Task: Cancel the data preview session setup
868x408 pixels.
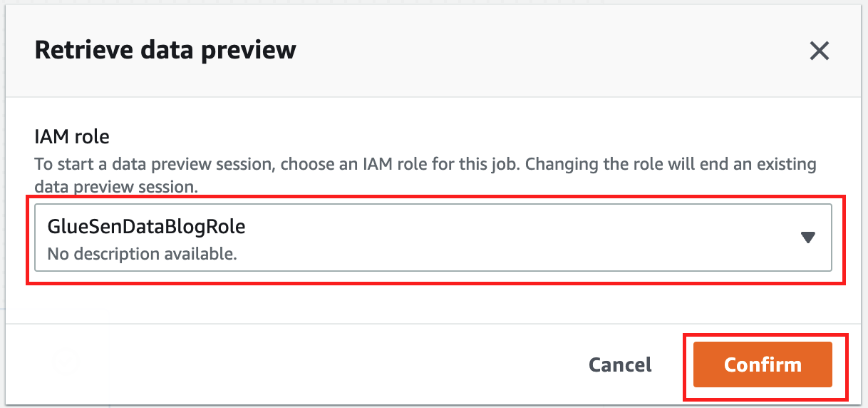Action: (x=619, y=365)
